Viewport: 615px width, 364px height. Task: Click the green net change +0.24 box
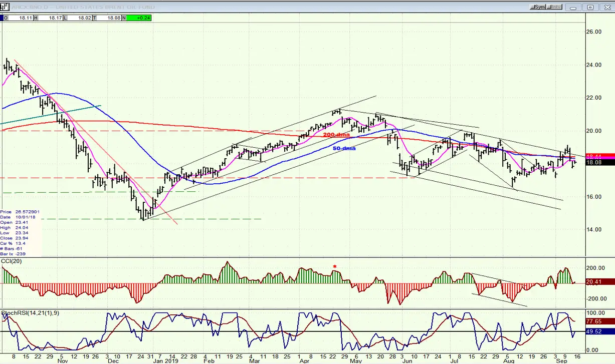coord(139,18)
